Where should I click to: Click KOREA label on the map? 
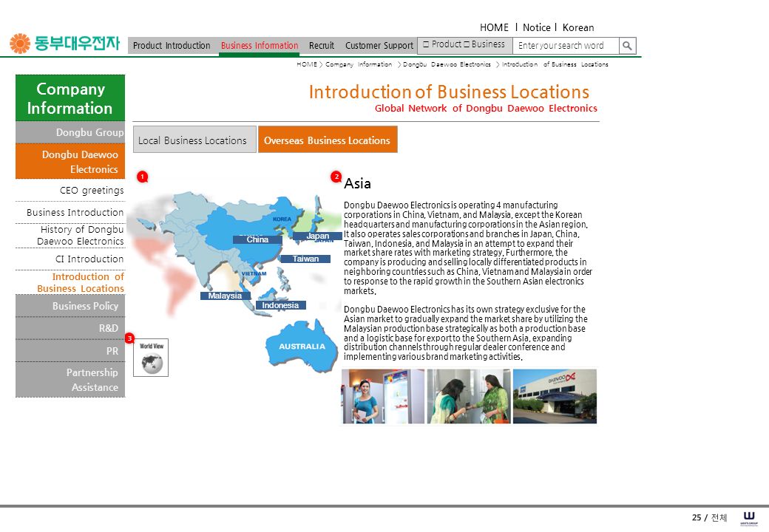point(282,219)
